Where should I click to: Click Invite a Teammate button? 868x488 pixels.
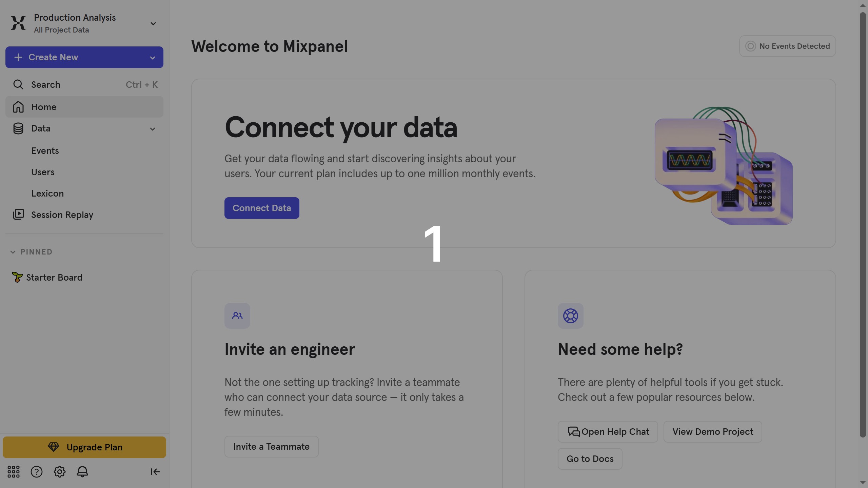(271, 447)
